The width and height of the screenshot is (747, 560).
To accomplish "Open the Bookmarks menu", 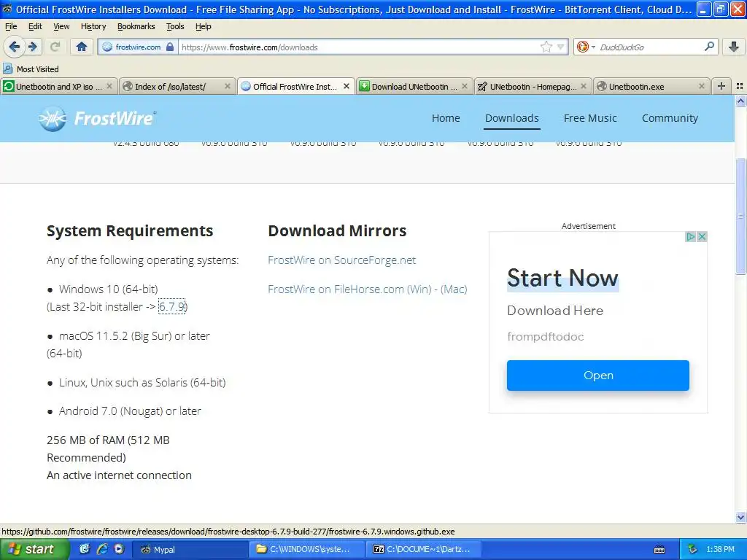I will 136,26.
